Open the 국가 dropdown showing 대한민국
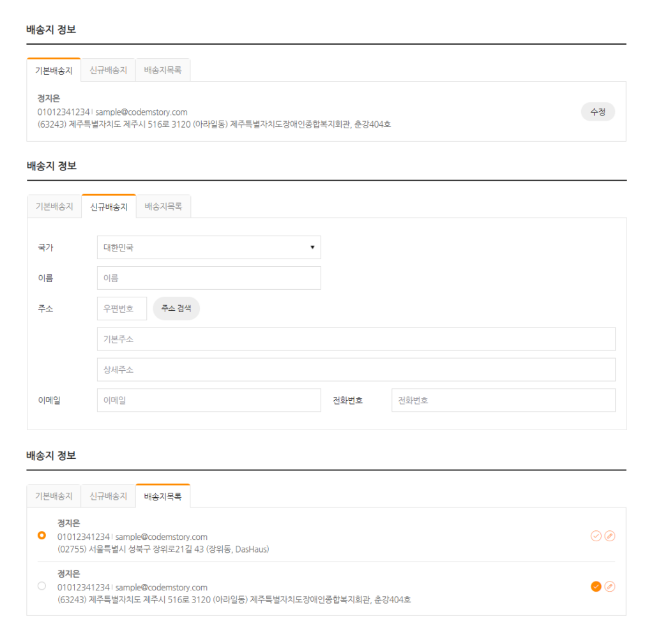The image size is (654, 644). pyautogui.click(x=209, y=248)
